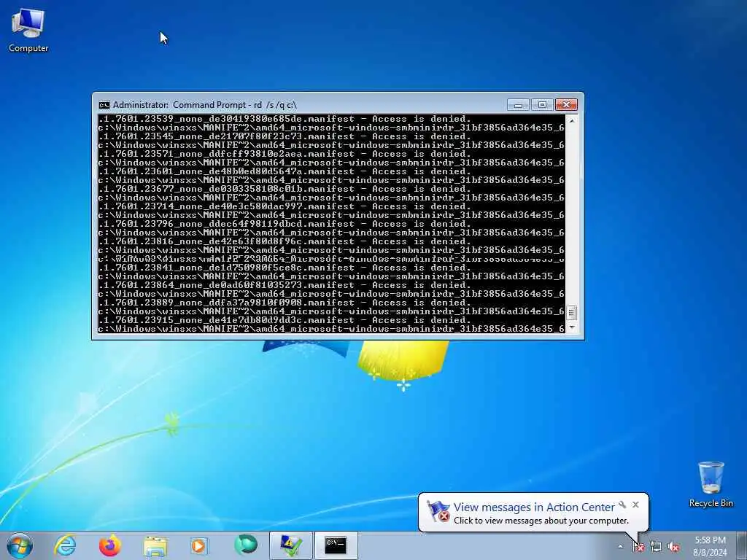Viewport: 747px width, 560px height.
Task: Click View messages in Action Center link
Action: coord(534,507)
